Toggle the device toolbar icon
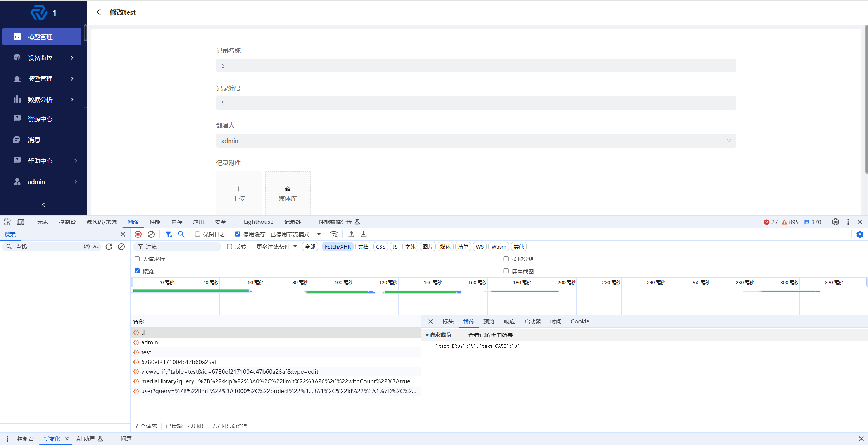 (x=21, y=222)
